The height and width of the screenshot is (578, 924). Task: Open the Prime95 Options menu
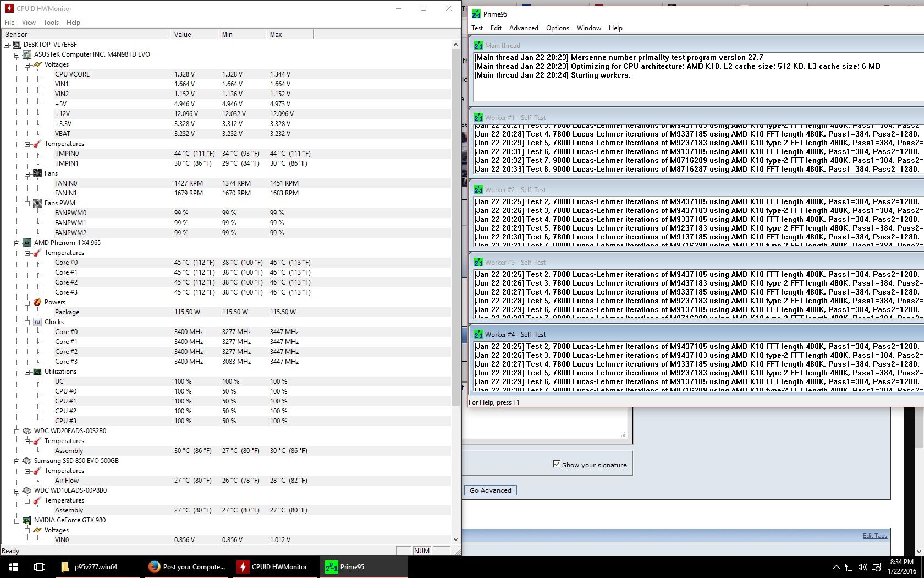pos(558,28)
